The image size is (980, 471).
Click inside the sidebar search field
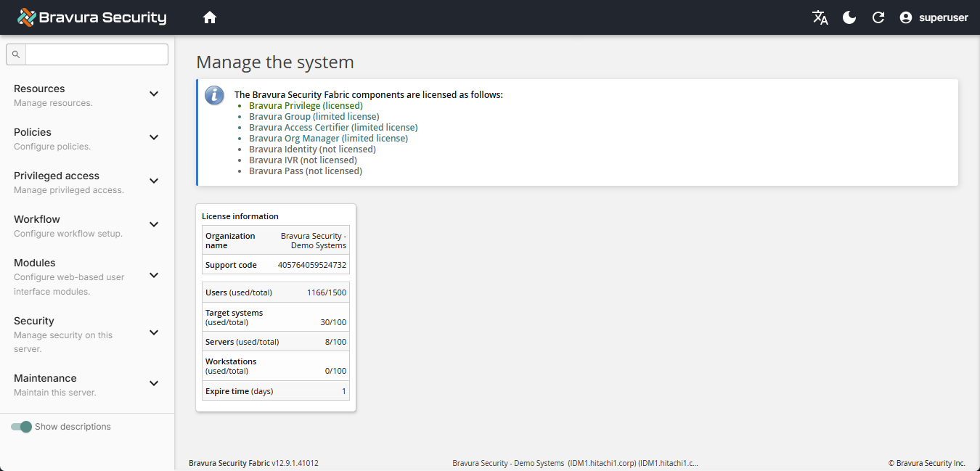click(96, 54)
